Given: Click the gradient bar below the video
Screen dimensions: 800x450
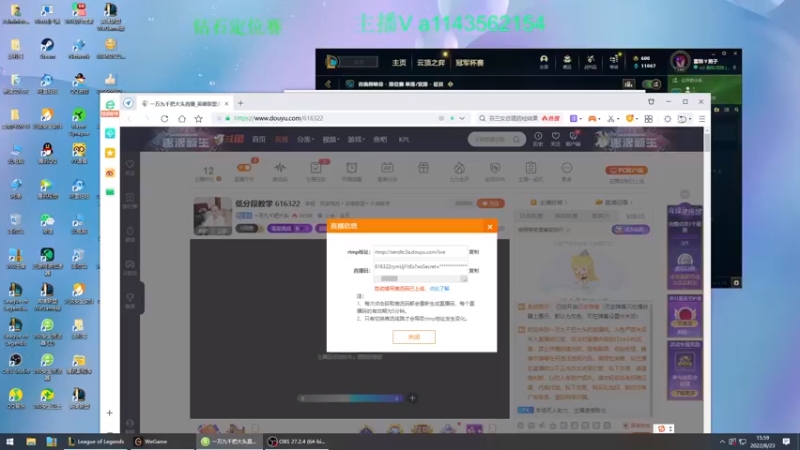Looking at the screenshot, I should [x=350, y=398].
